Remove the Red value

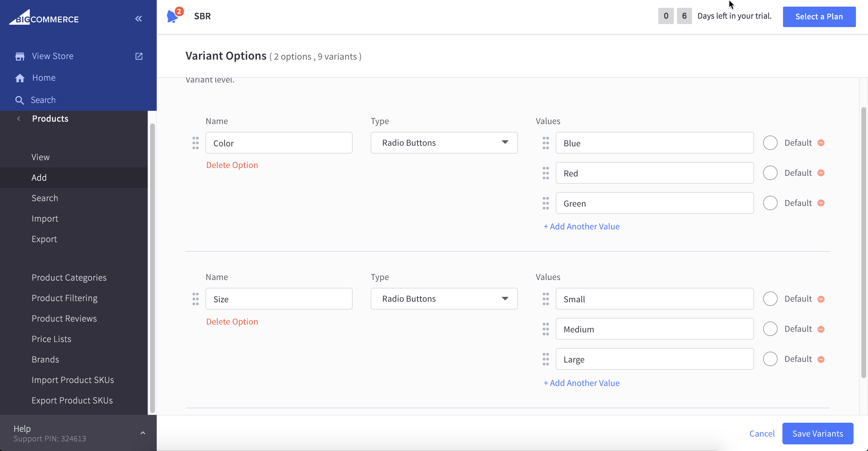coord(821,173)
